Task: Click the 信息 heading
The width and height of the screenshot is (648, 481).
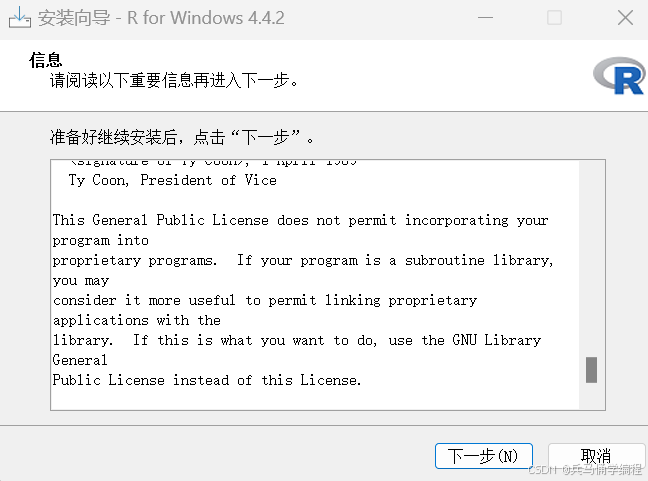Action: [x=45, y=60]
